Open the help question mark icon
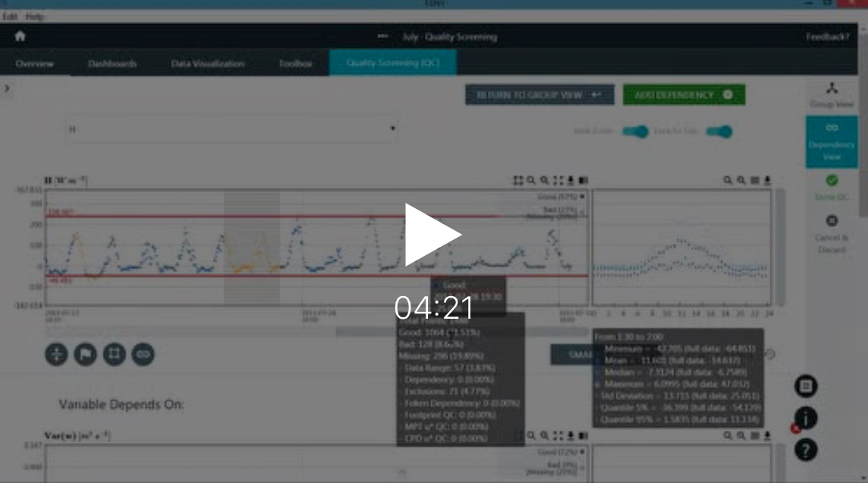 [x=806, y=450]
